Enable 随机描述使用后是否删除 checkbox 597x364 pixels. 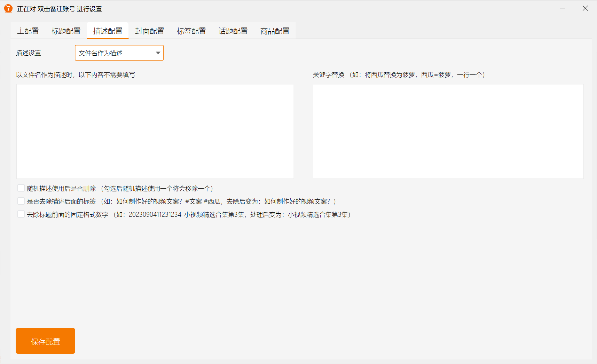(21, 188)
